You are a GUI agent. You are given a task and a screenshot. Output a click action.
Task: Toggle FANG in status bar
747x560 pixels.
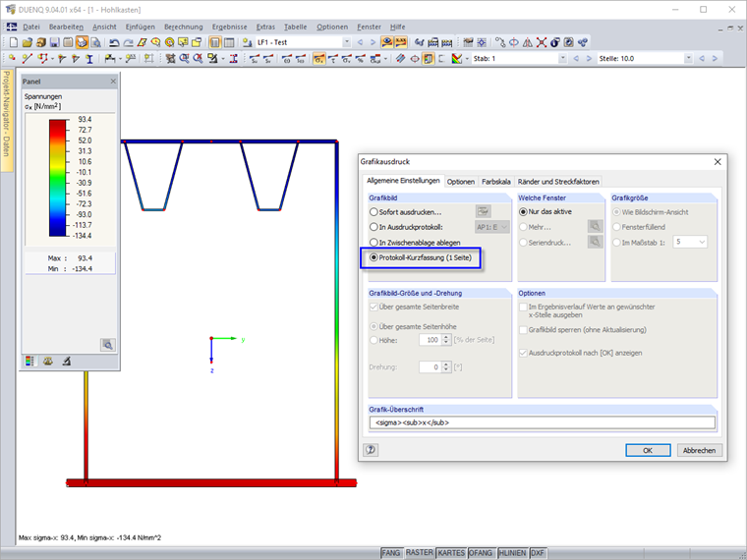pos(390,553)
